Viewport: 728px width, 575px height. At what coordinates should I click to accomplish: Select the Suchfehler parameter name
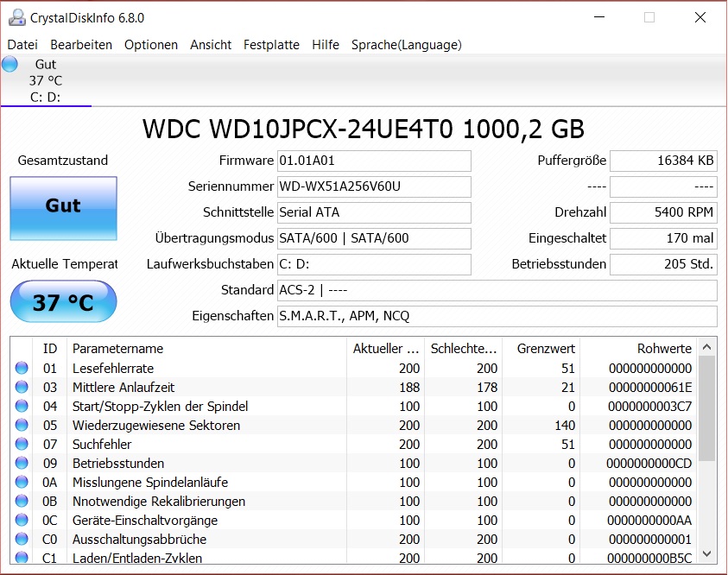102,445
